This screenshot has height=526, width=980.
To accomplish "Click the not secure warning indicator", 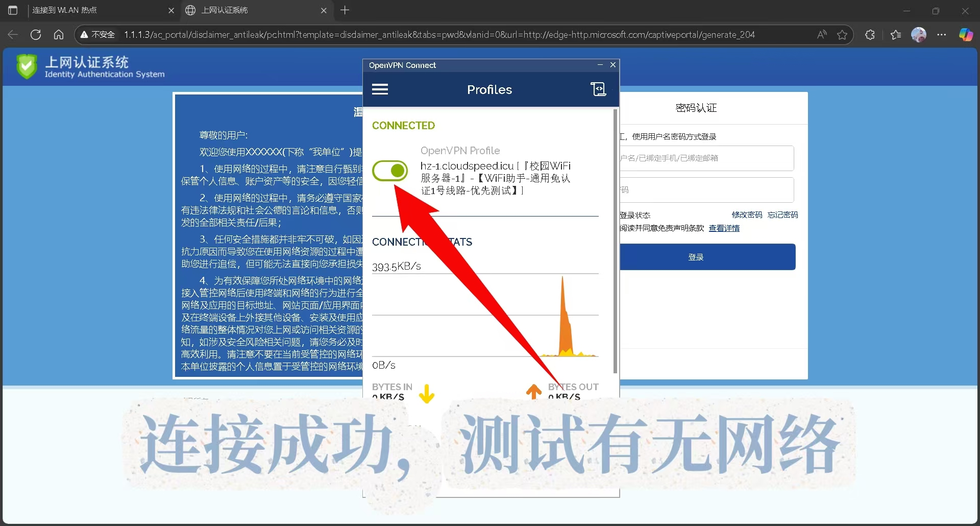I will point(97,35).
